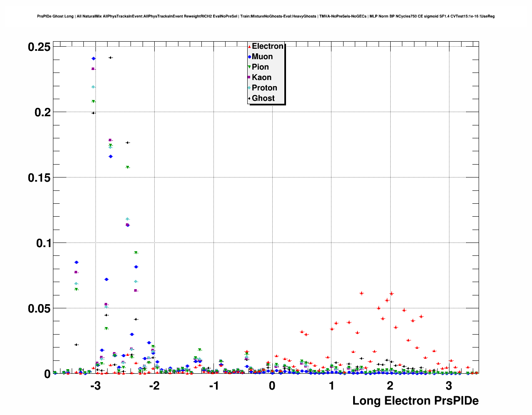Select the Electron legend label text
Viewport: 532px width, 415px height.
click(268, 46)
